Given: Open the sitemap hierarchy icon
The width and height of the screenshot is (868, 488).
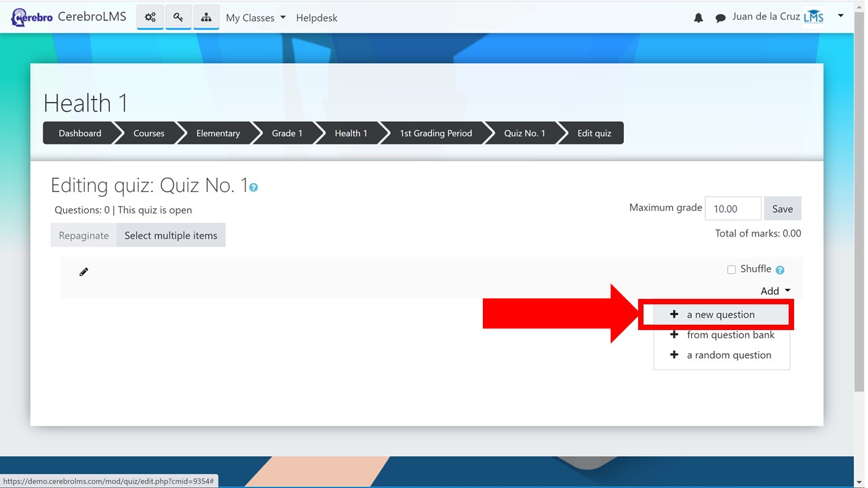Looking at the screenshot, I should pyautogui.click(x=206, y=18).
